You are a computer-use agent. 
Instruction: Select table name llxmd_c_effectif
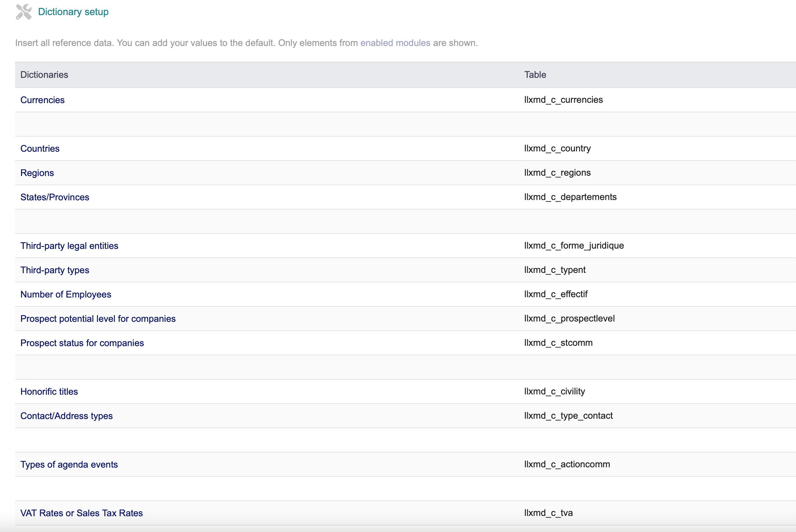pos(556,294)
